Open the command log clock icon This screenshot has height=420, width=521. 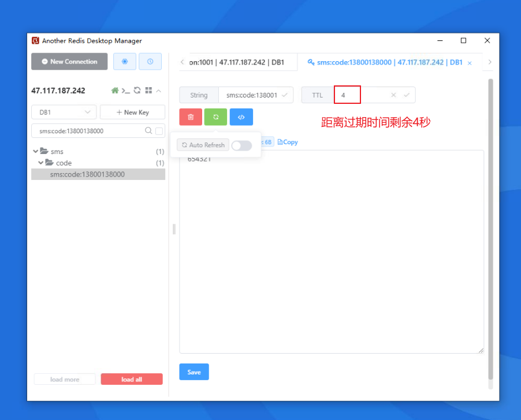150,61
